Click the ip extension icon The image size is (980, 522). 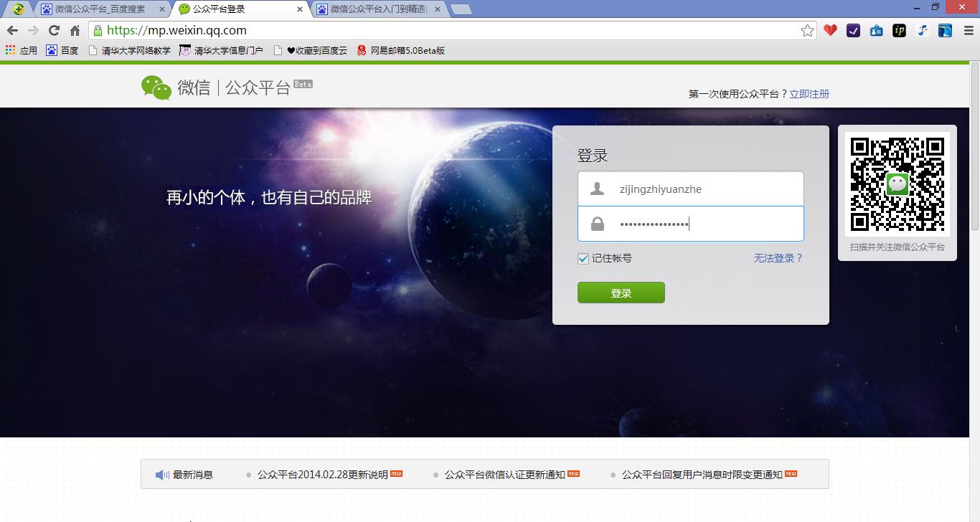899,30
